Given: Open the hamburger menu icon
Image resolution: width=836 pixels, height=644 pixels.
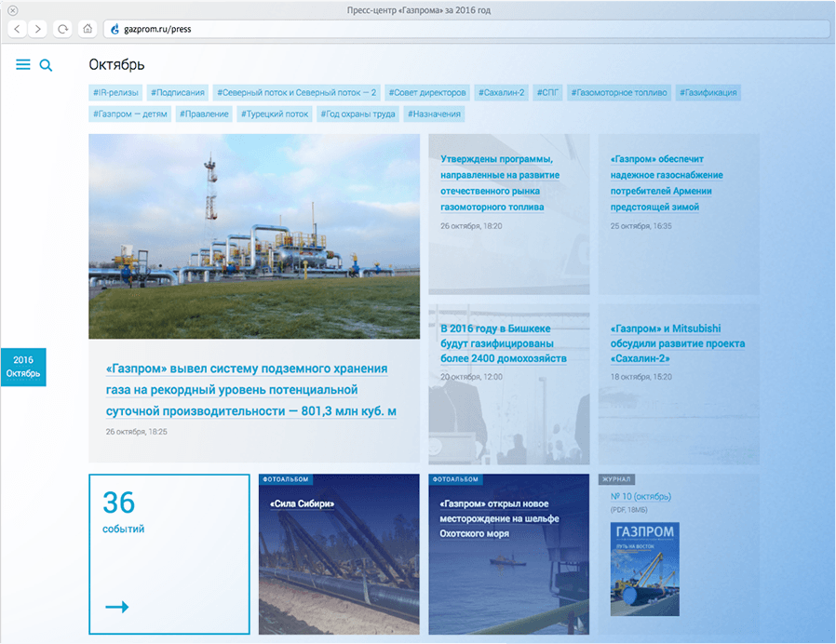Looking at the screenshot, I should 23,64.
